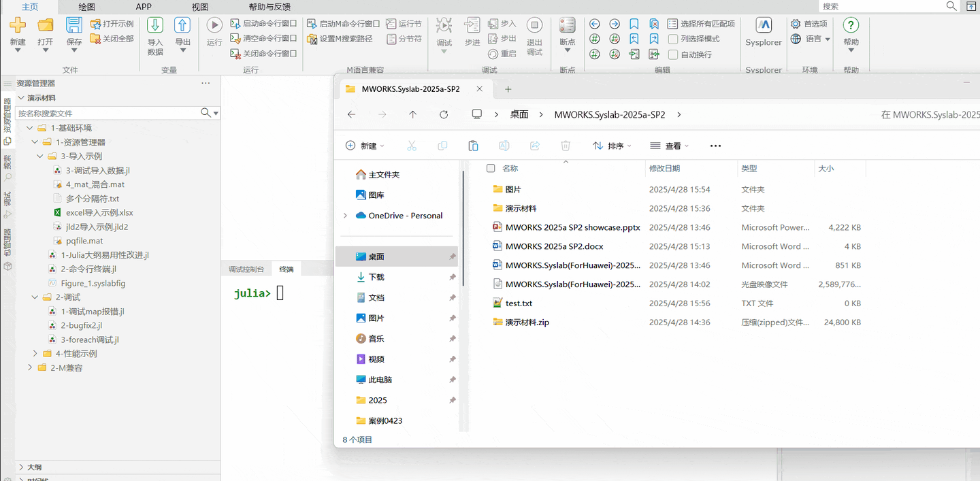Click the 步进 step icon
This screenshot has width=980, height=481.
tap(472, 26)
